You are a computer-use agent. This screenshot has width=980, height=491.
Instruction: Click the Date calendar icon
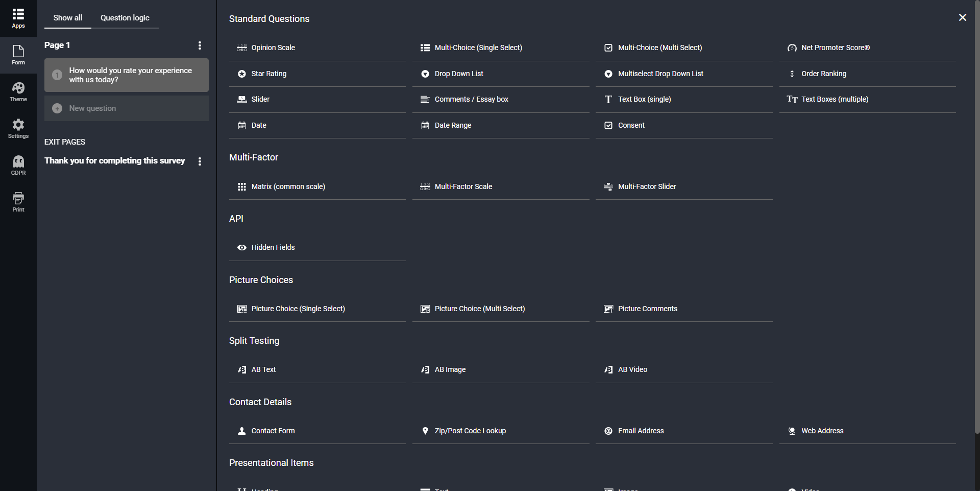(x=242, y=125)
